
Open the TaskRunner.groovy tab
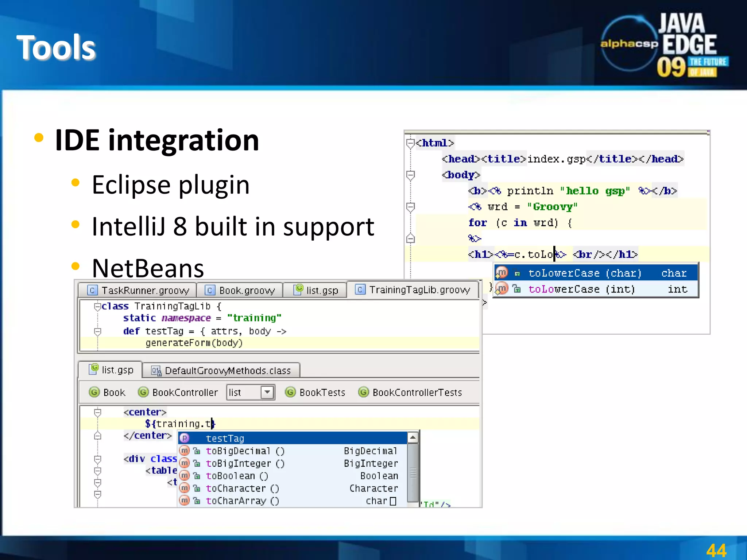(138, 290)
